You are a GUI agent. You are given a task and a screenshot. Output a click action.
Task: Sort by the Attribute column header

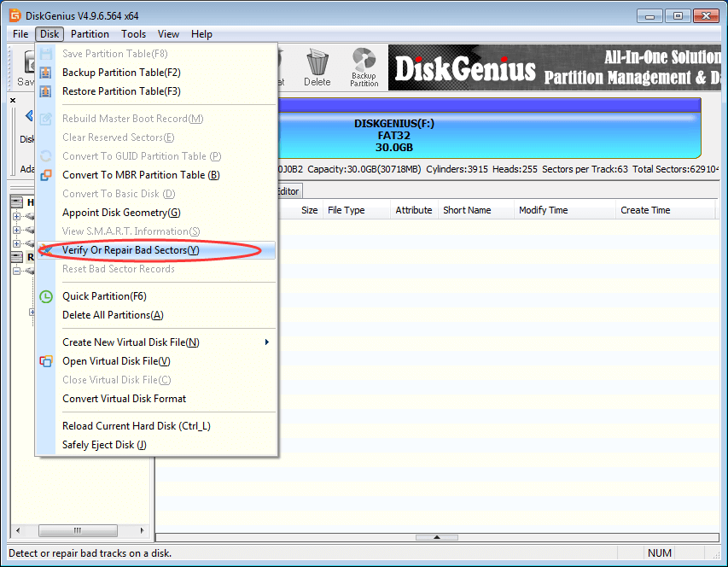pos(414,210)
